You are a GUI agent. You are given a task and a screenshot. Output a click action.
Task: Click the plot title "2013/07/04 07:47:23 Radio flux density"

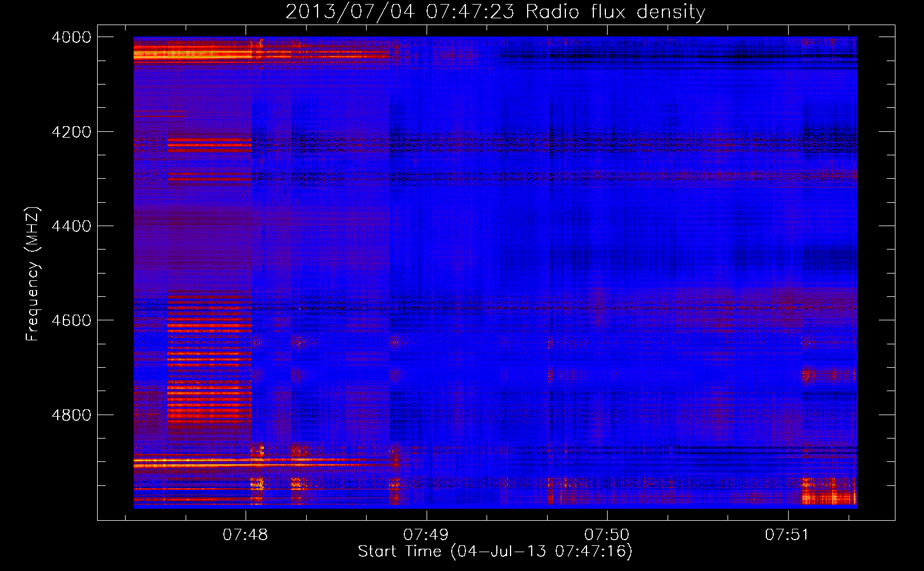[x=495, y=11]
